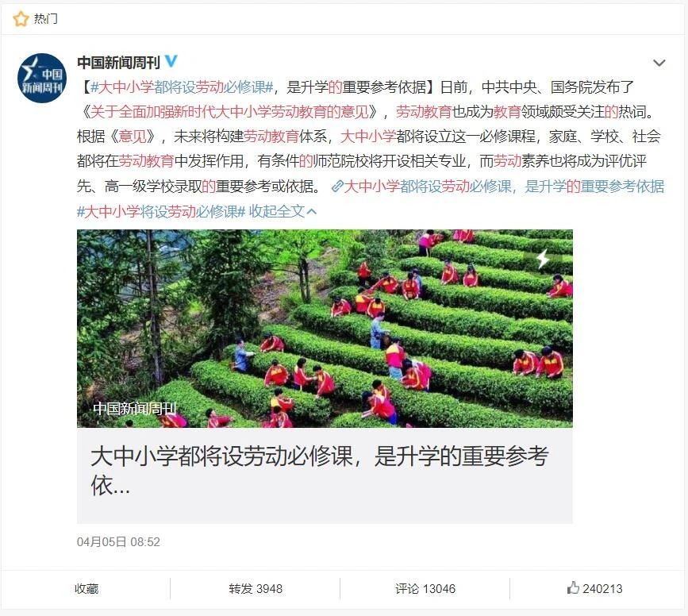688x616 pixels.
Task: Open the link icon before the article link
Action: coord(337,187)
